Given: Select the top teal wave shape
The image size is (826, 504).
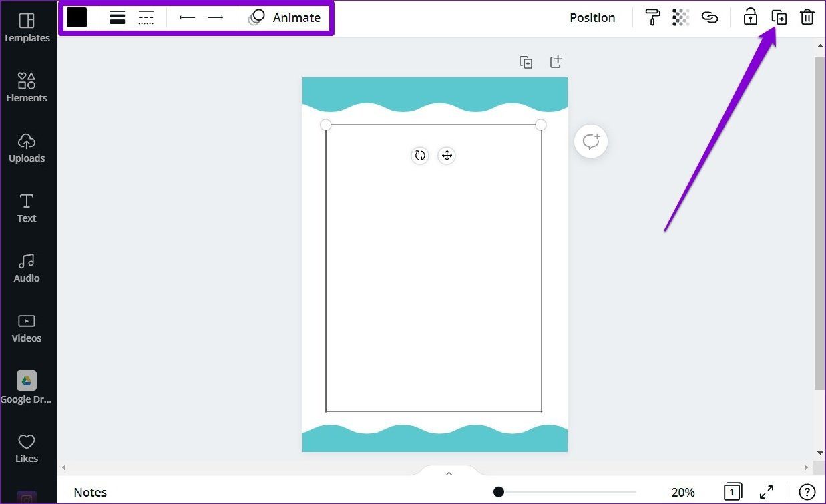Looking at the screenshot, I should [435, 93].
